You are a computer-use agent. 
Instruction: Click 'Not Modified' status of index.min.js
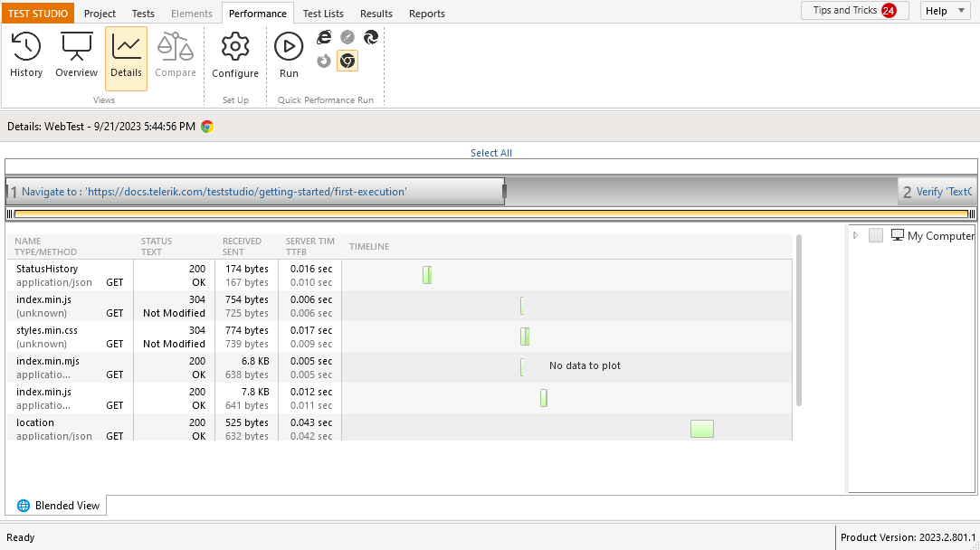[x=174, y=312]
